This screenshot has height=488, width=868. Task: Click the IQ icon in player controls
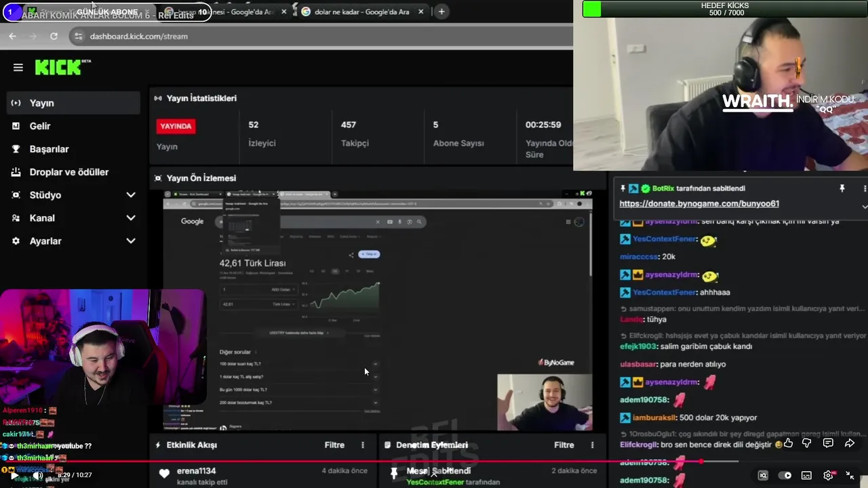pos(763,475)
